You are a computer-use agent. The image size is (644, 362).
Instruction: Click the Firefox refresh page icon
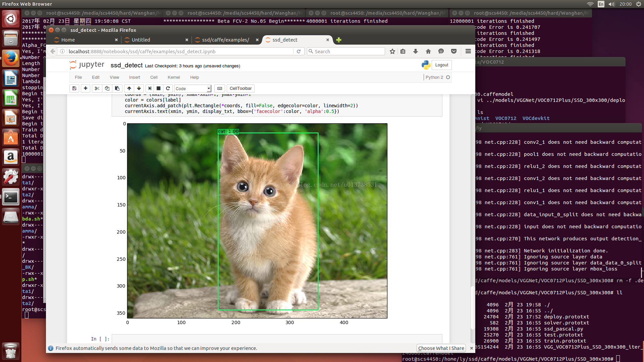[x=299, y=51]
